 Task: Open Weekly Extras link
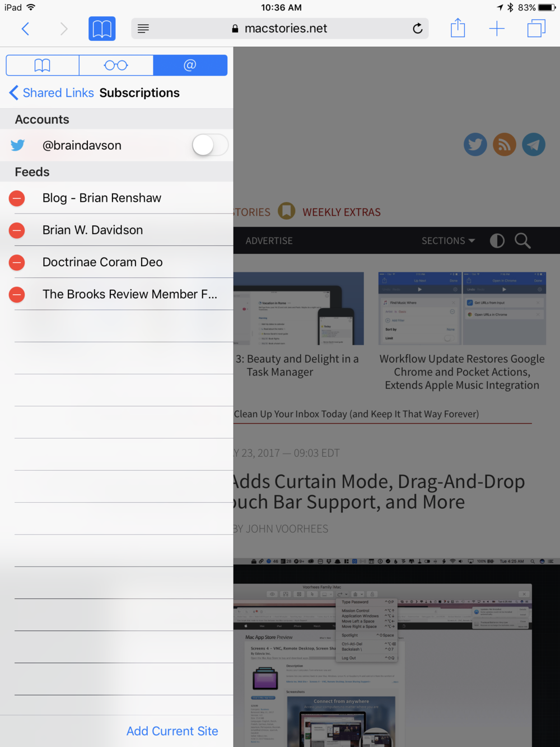click(341, 212)
